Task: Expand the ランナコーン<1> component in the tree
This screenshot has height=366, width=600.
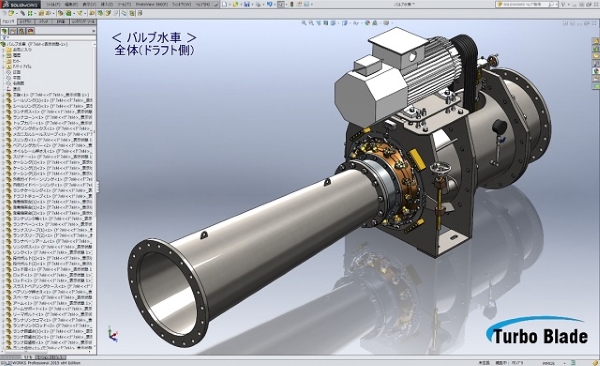Action: 3,117
